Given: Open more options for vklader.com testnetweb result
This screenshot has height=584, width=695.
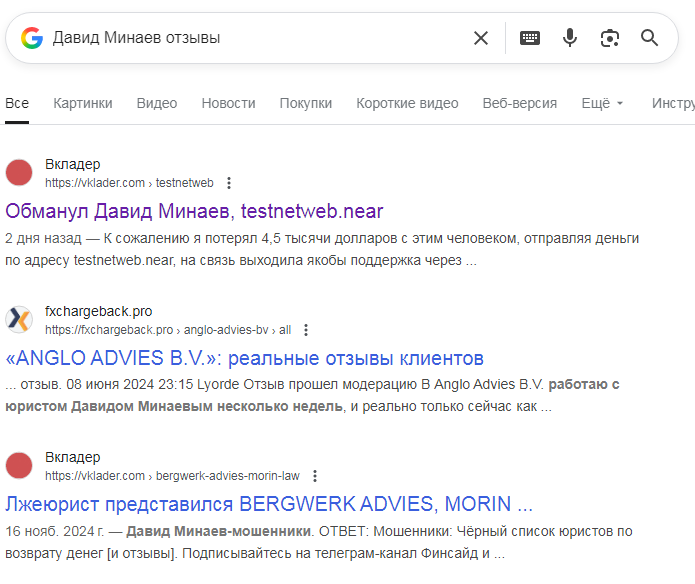Looking at the screenshot, I should (229, 183).
